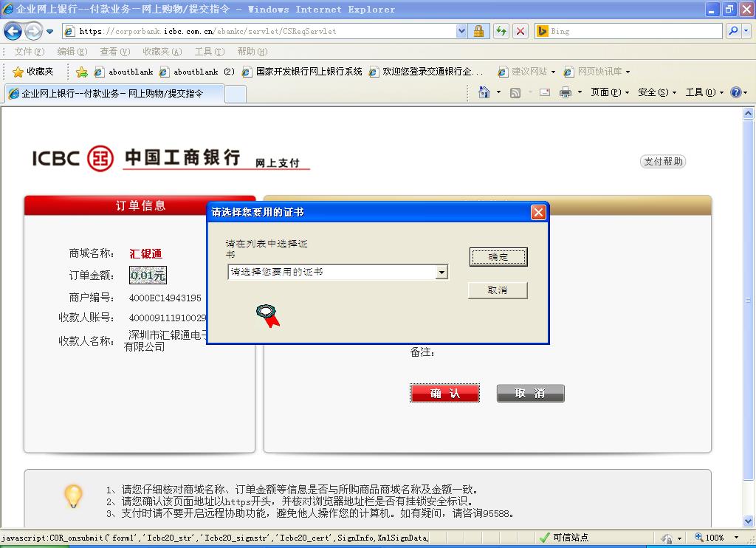Refresh the page with the green arrows icon
Viewport: 756px width, 548px height.
tap(501, 31)
